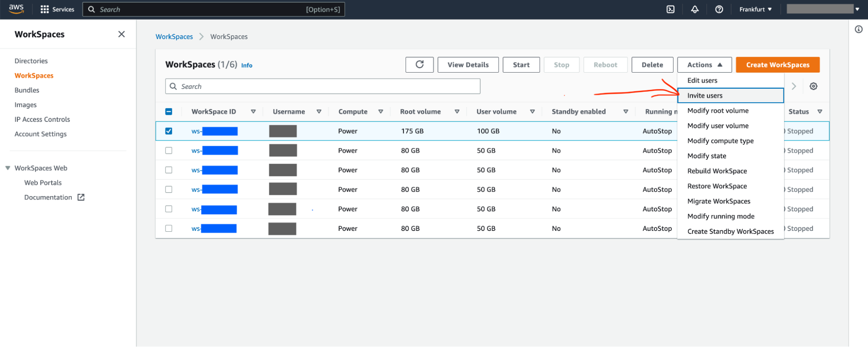Sort by Compute column arrow
The width and height of the screenshot is (868, 347).
pyautogui.click(x=380, y=112)
